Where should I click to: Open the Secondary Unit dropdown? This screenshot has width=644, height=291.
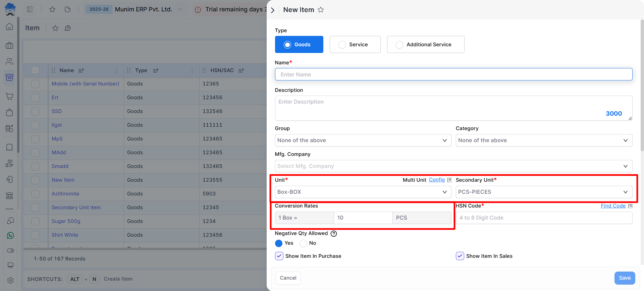543,192
